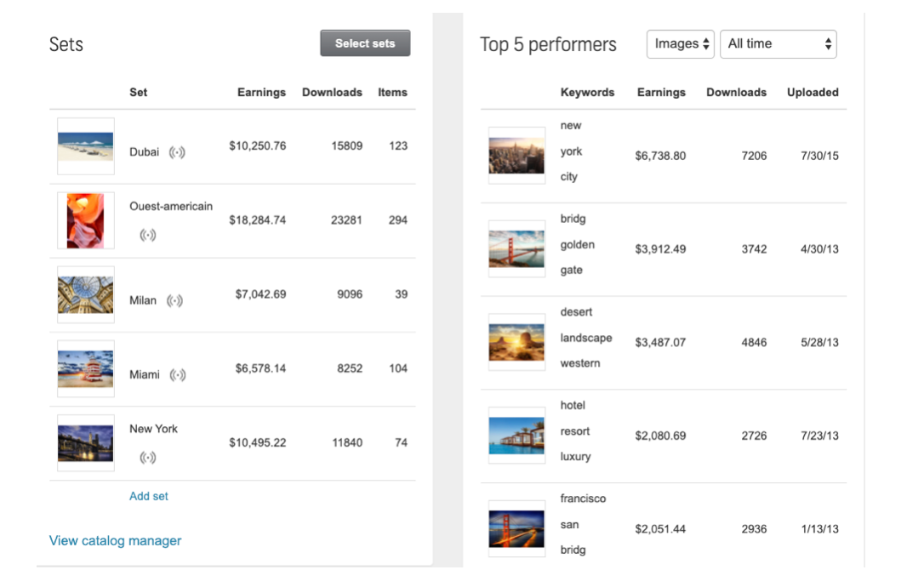Expand the All time period dropdown
The image size is (924, 587).
click(779, 44)
